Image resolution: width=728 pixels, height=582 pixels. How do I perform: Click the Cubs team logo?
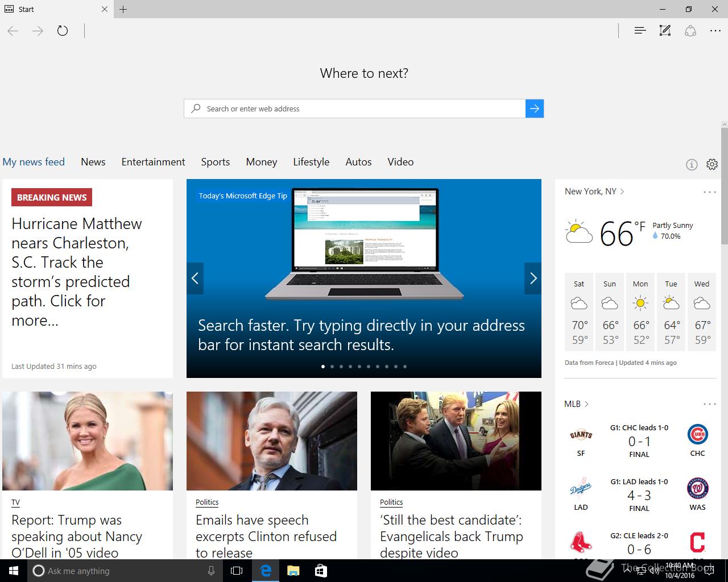tap(697, 435)
